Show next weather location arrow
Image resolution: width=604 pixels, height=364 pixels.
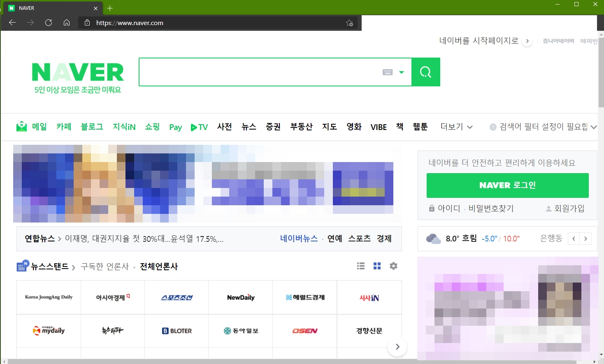click(x=585, y=239)
